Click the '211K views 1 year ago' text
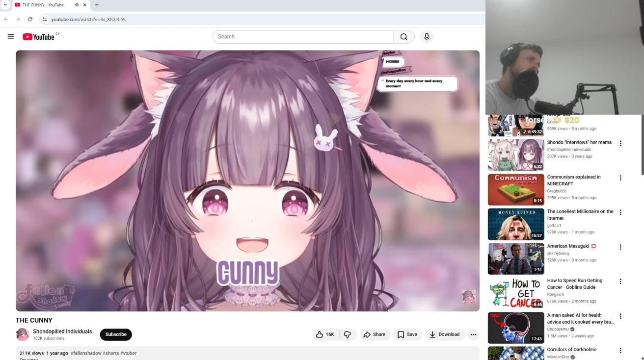644x360 pixels. point(44,353)
